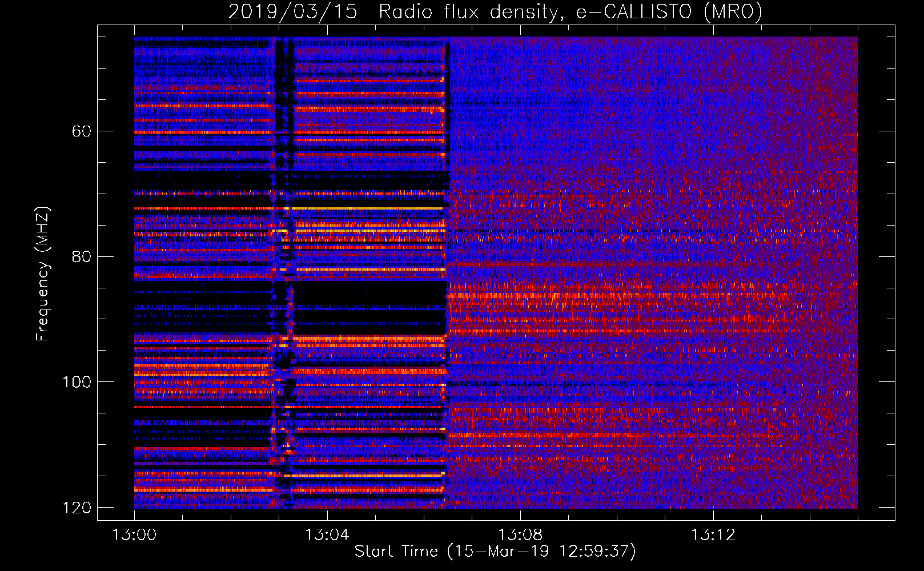Click the 13:00 time tick label
This screenshot has height=571, width=924.
click(x=134, y=535)
